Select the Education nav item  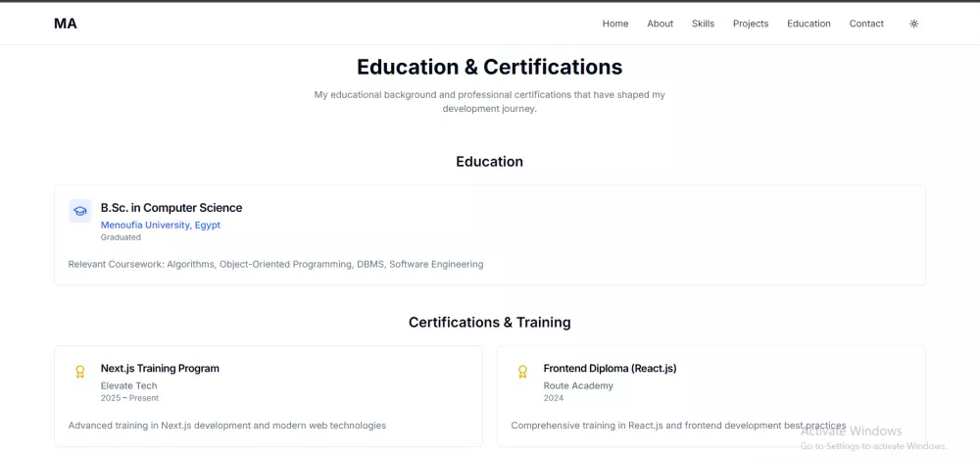click(x=808, y=24)
